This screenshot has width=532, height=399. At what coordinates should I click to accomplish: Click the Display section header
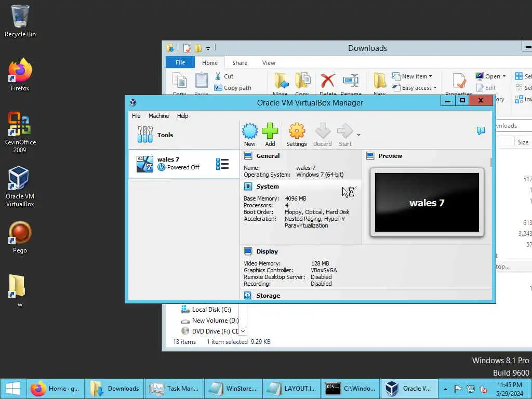pyautogui.click(x=267, y=251)
